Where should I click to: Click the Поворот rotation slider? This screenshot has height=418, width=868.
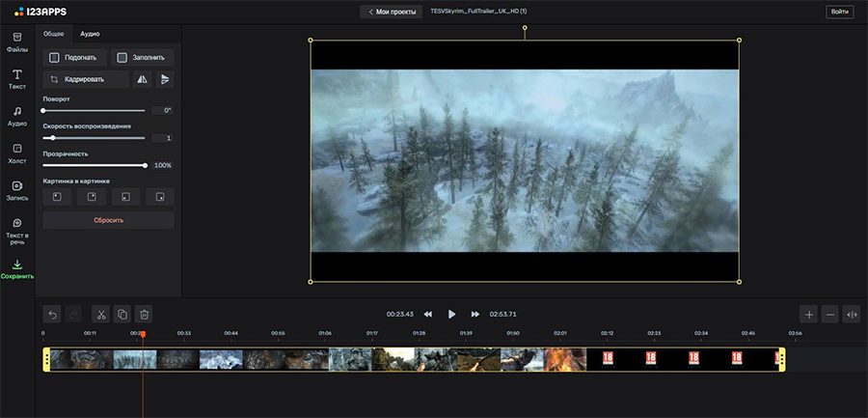click(95, 111)
